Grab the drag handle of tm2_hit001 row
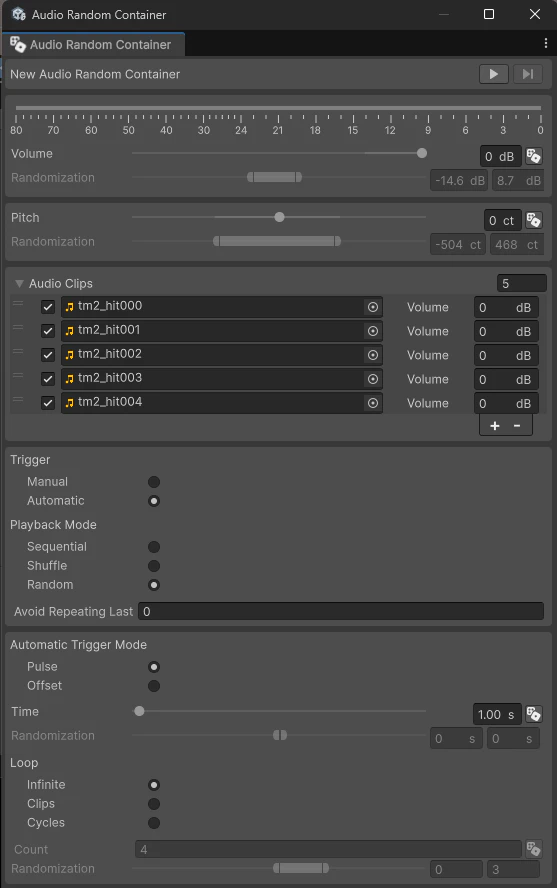The width and height of the screenshot is (557, 888). [18, 327]
